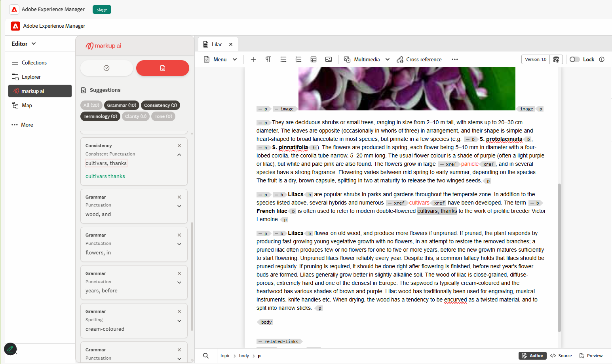Screen dimensions: 612x364
Task: Filter suggestions by Clarity (8)
Action: (x=136, y=116)
